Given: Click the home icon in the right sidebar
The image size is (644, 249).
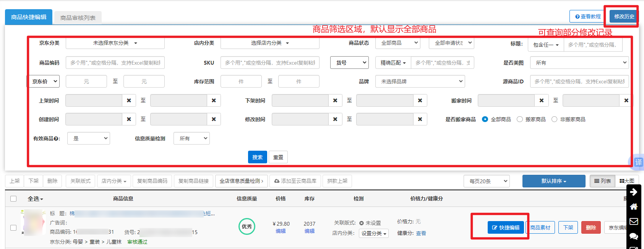Looking at the screenshot, I should 633,207.
